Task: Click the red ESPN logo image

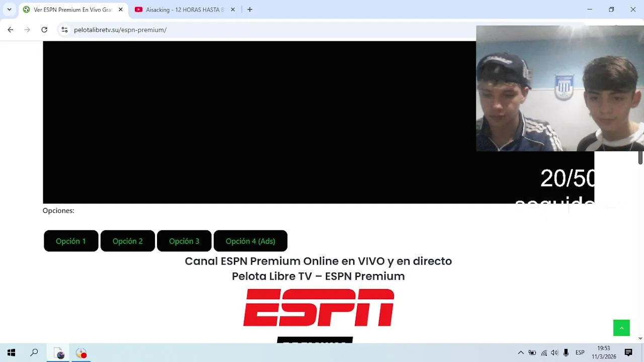Action: point(318,308)
